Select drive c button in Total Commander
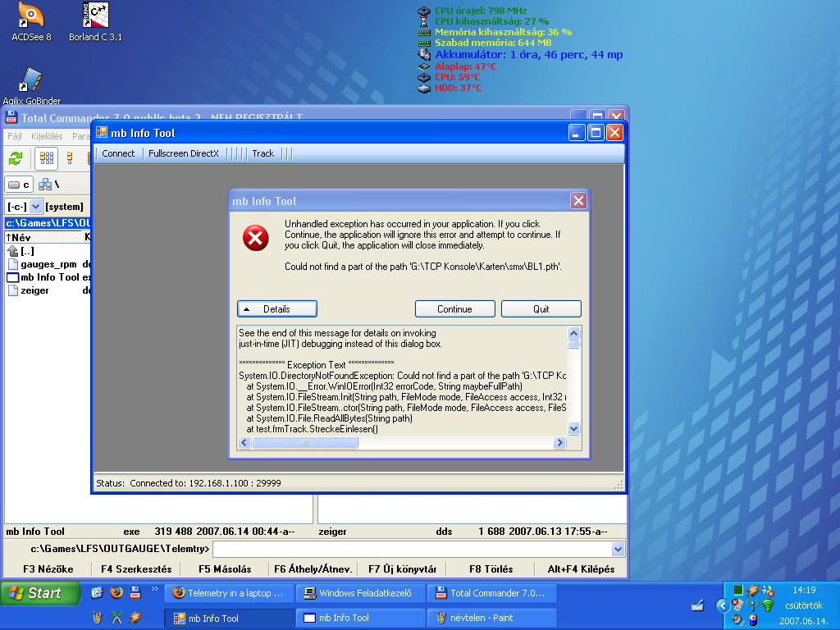The height and width of the screenshot is (630, 840). pos(20,185)
